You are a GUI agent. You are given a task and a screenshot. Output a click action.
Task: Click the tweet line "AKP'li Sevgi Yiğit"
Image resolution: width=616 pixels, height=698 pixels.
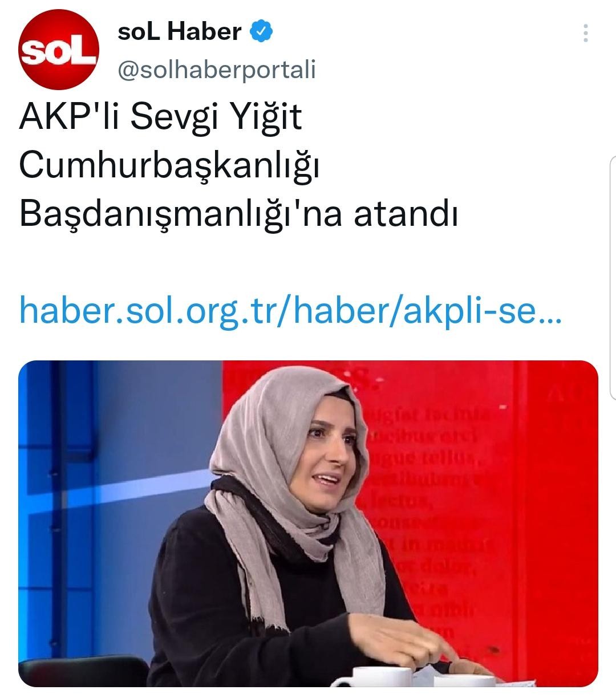pyautogui.click(x=160, y=118)
